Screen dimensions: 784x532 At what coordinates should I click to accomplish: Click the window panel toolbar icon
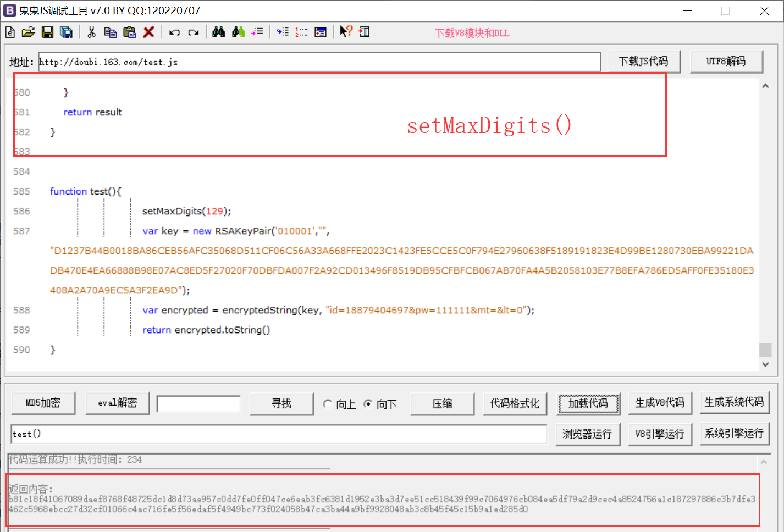click(x=321, y=32)
